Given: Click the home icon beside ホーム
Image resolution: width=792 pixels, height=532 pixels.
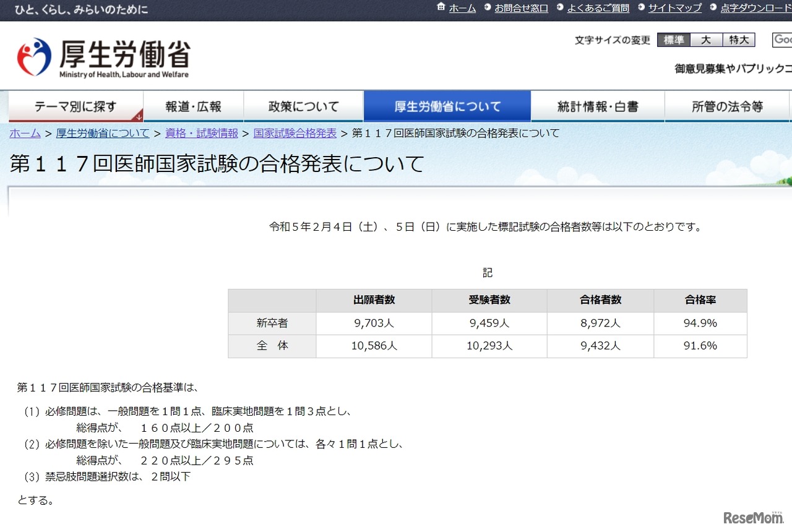Looking at the screenshot, I should 441,7.
